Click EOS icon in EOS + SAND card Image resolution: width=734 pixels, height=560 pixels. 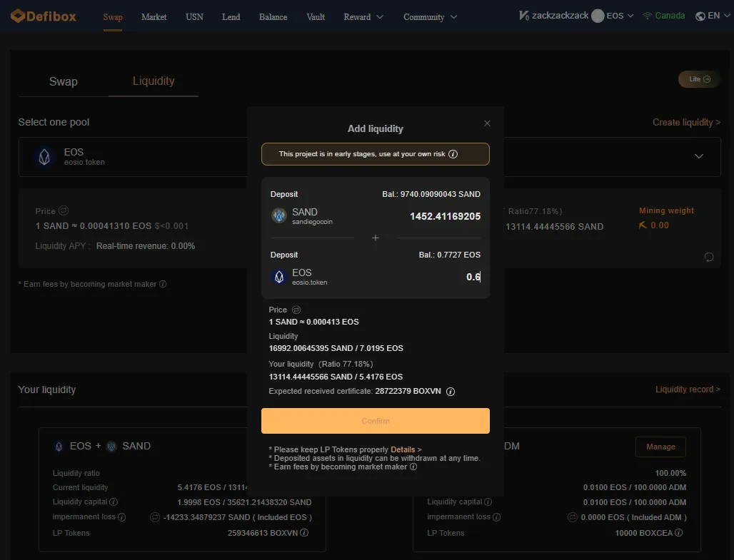(59, 447)
